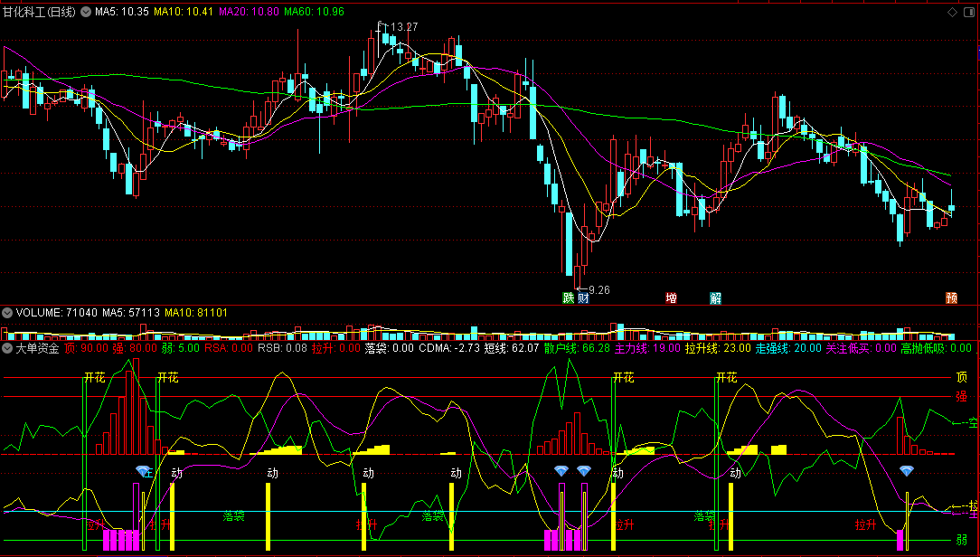
Task: Open the 解 unlock event marker
Action: point(716,298)
